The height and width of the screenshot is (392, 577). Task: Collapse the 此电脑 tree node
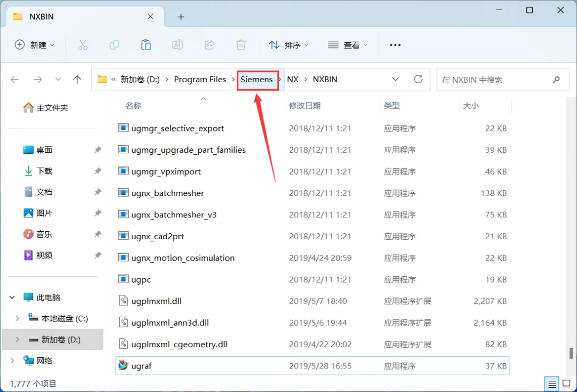[x=12, y=297]
